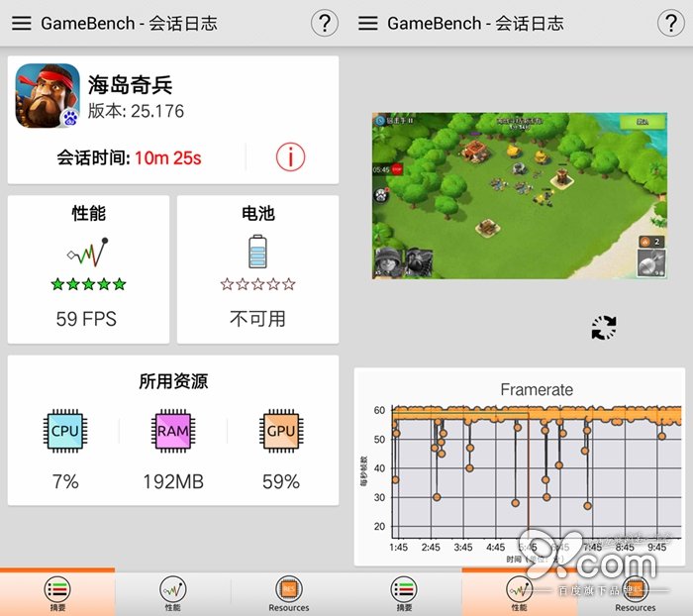This screenshot has width=693, height=616.
Task: Switch to Resources tab on left screen
Action: pyautogui.click(x=289, y=592)
